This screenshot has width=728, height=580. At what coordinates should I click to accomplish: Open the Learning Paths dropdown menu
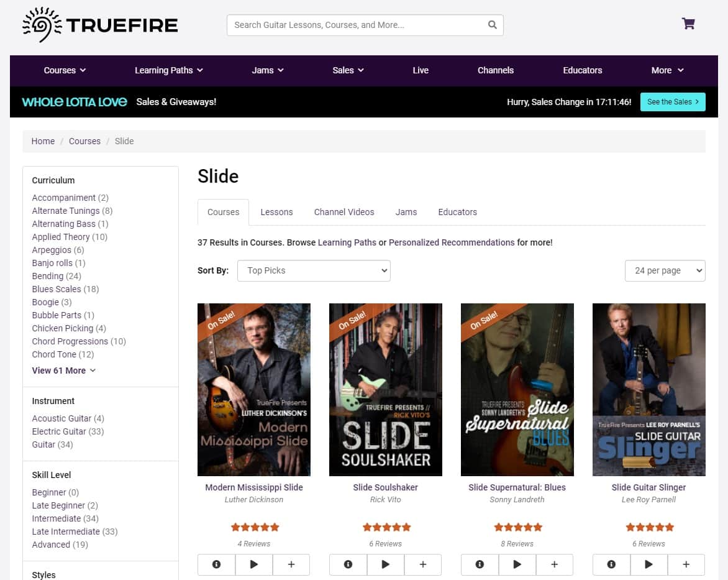(x=168, y=70)
